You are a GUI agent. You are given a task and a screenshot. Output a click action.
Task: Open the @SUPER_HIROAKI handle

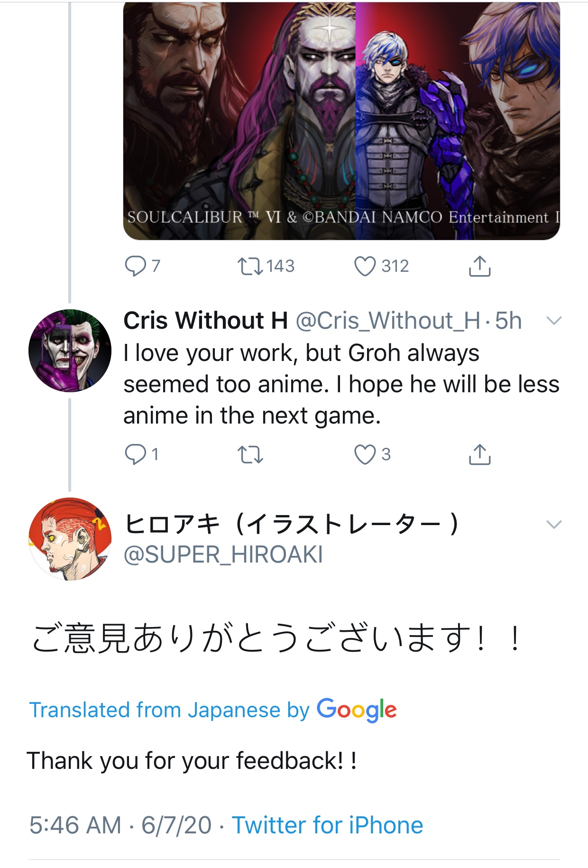(x=223, y=555)
